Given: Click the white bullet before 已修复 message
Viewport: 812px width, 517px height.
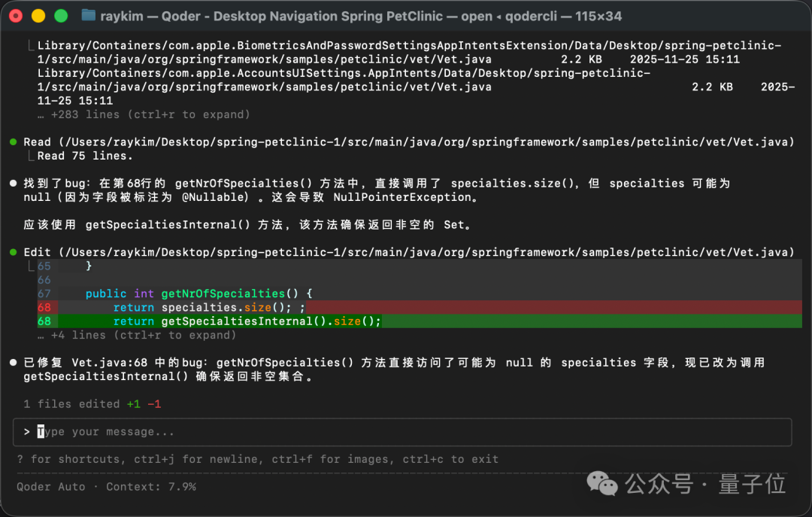Looking at the screenshot, I should (x=14, y=363).
